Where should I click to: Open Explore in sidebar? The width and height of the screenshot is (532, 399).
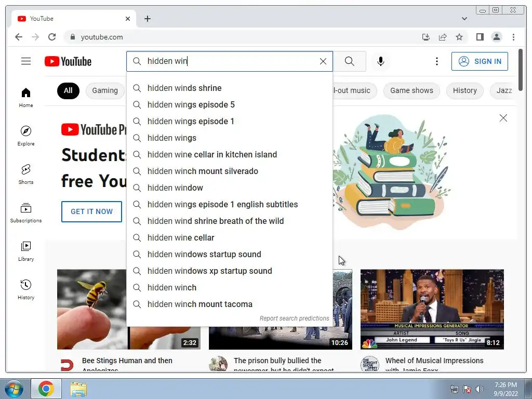pos(26,136)
